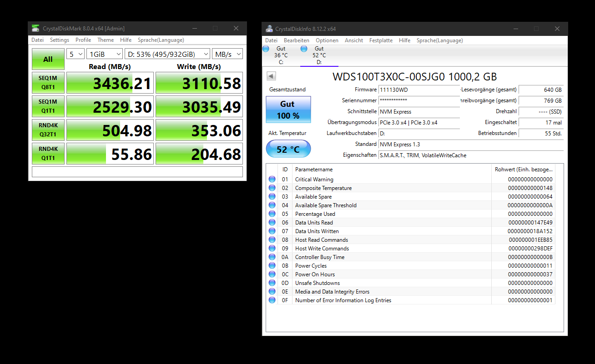
Task: Open the MB/s unit dropdown
Action: (x=227, y=54)
